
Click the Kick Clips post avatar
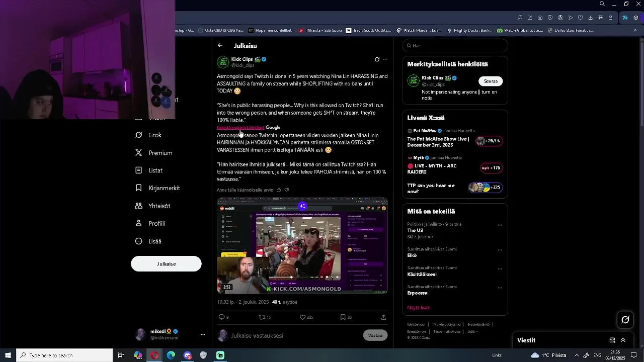223,62
